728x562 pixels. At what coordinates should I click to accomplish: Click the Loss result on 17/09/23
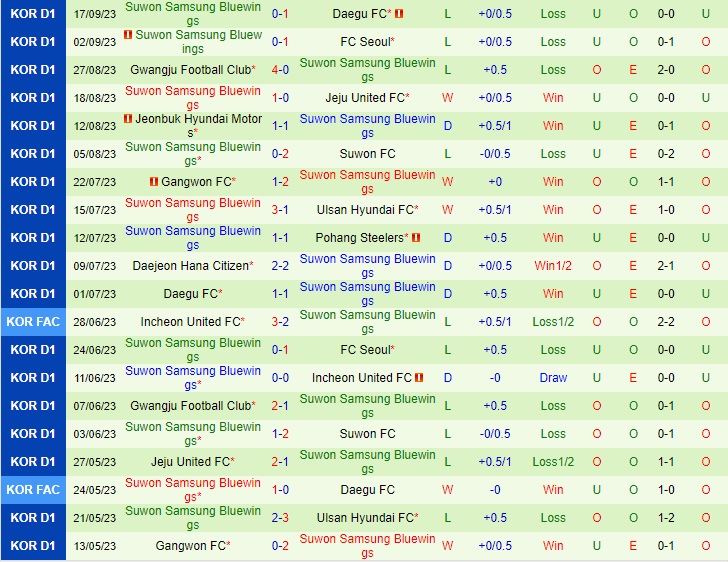(x=553, y=14)
